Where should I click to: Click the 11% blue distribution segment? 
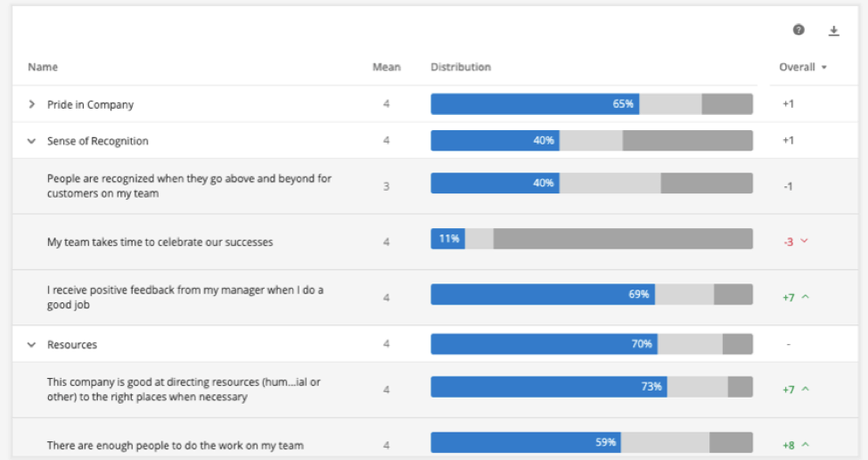click(x=447, y=239)
